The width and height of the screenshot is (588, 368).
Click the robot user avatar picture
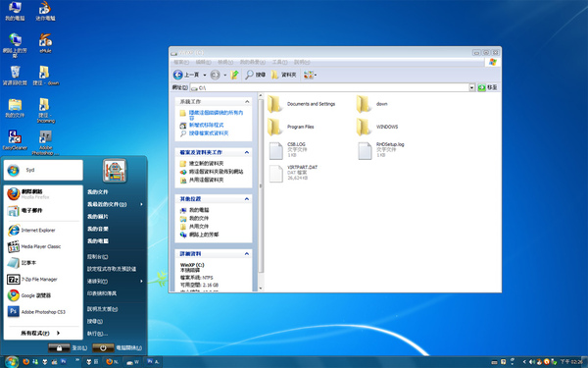pos(115,171)
